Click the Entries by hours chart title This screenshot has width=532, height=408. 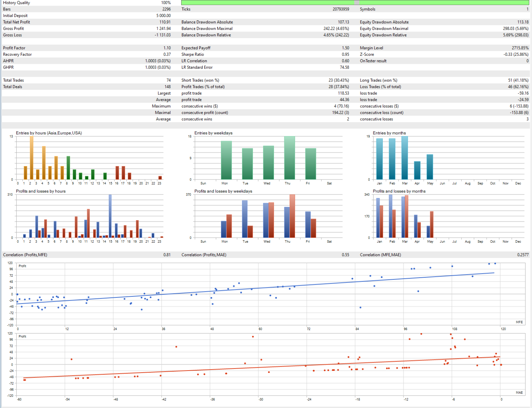click(49, 133)
